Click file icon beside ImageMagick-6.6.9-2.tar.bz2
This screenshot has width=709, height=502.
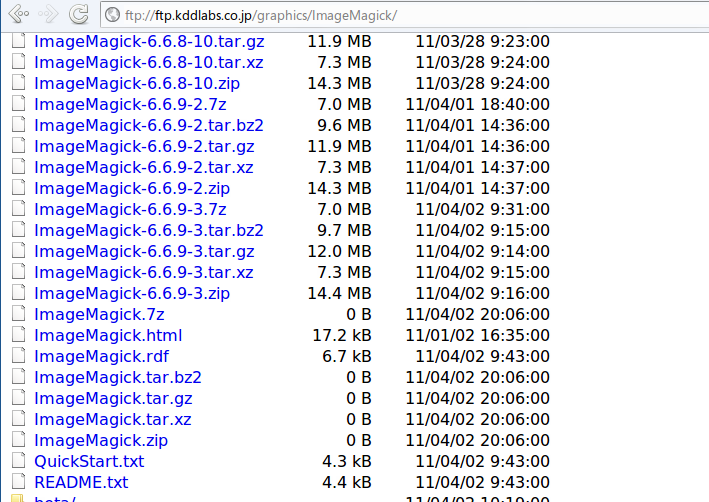19,125
